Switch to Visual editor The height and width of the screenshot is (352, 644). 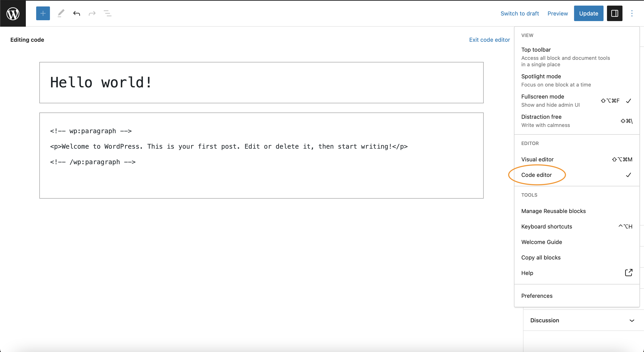(577, 159)
